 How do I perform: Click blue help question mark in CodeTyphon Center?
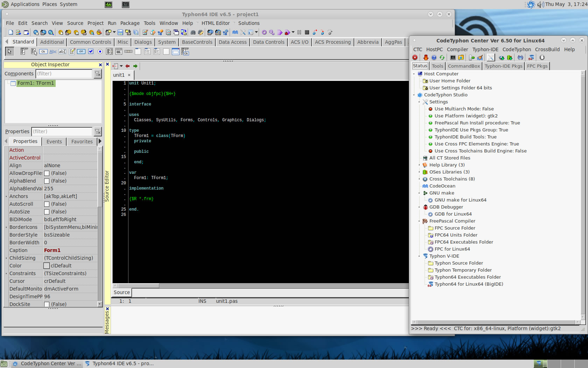[434, 57]
